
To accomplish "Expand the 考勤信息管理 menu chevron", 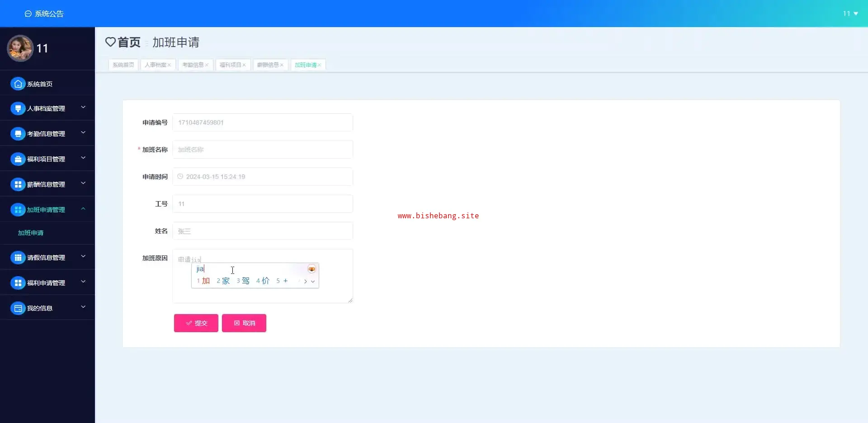I will click(83, 133).
